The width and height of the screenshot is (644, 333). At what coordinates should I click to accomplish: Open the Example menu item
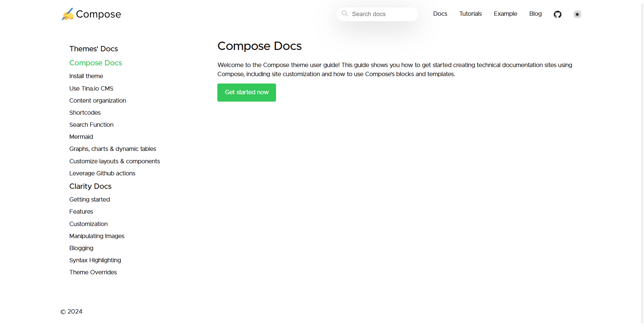pos(505,14)
